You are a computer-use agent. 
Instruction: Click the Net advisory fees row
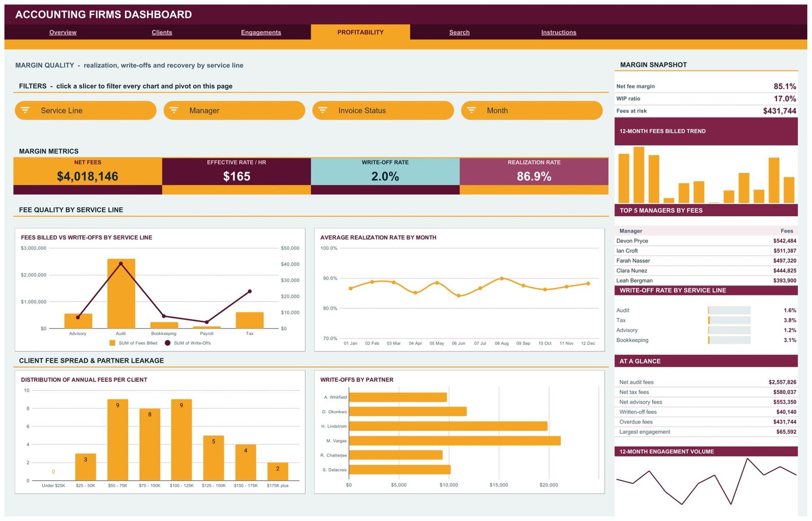click(706, 402)
